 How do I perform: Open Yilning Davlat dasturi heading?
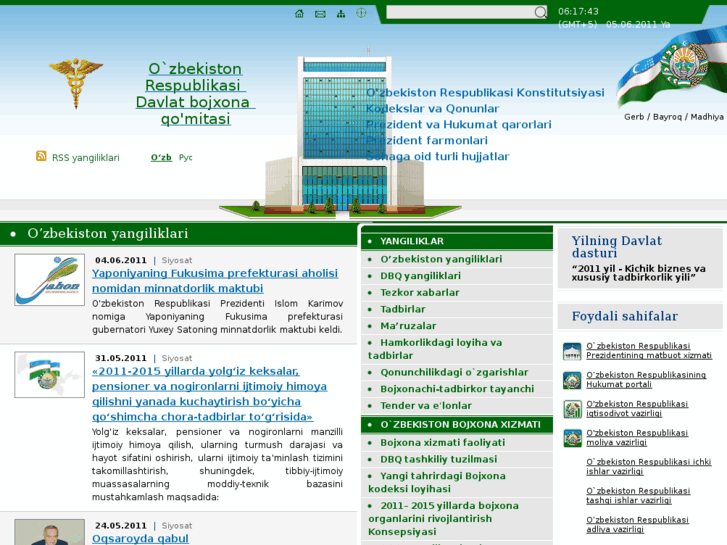[x=616, y=246]
